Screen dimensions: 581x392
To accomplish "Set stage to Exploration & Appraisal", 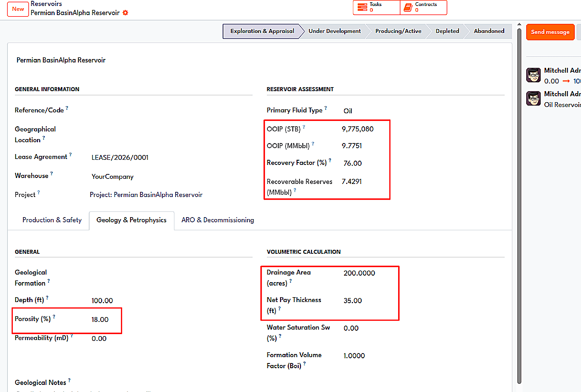I will tap(262, 31).
